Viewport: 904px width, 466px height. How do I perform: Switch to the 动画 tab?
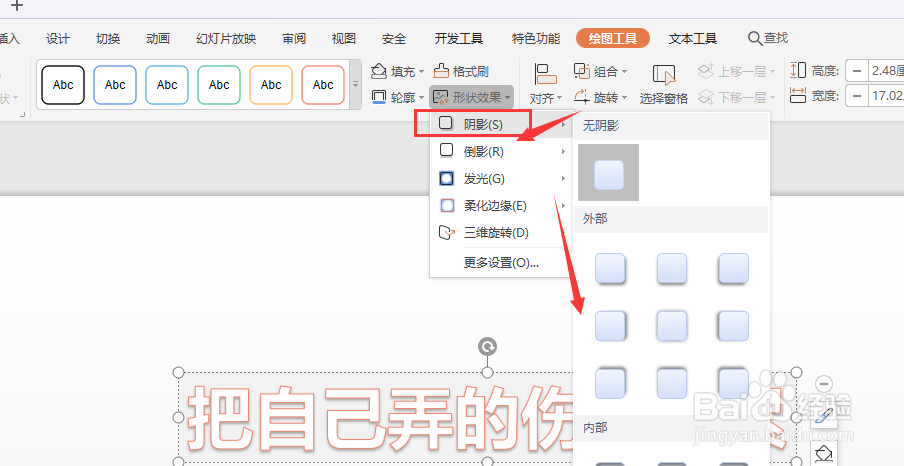pyautogui.click(x=158, y=39)
